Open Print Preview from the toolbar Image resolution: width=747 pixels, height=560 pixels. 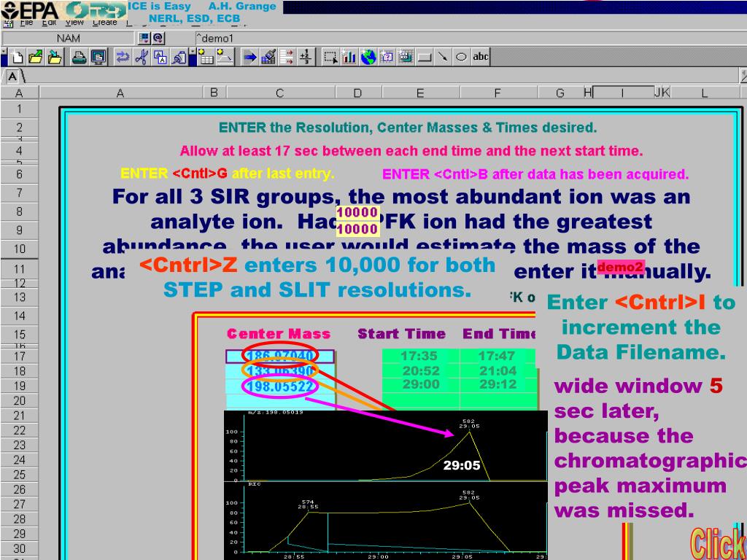98,58
